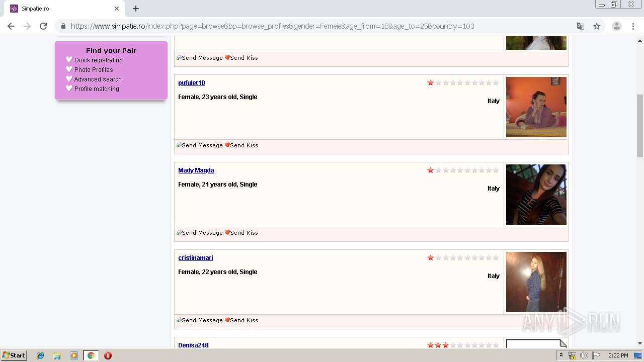Viewport: 644px width, 362px height.
Task: Click heart icon beside Photo Profiles
Action: (x=69, y=69)
